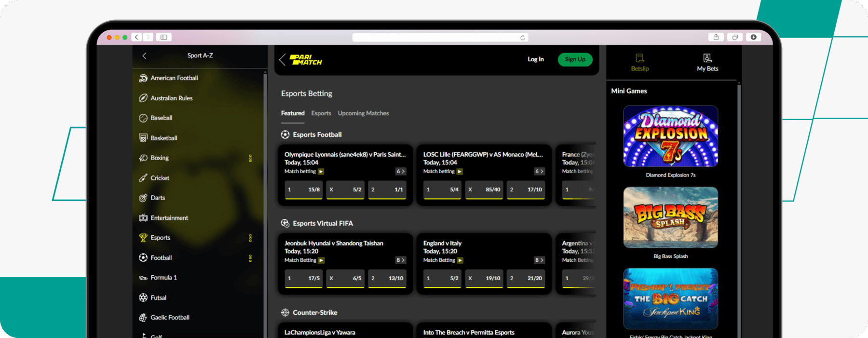The image size is (868, 338).
Task: Play live stream for LOSC Lille match
Action: [460, 172]
